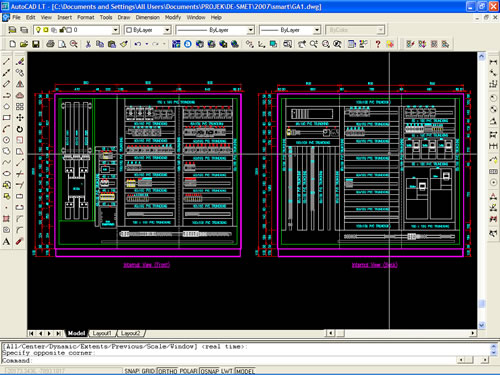The width and height of the screenshot is (500, 375).
Task: Select the Rotate modify tool
Action: (20, 129)
